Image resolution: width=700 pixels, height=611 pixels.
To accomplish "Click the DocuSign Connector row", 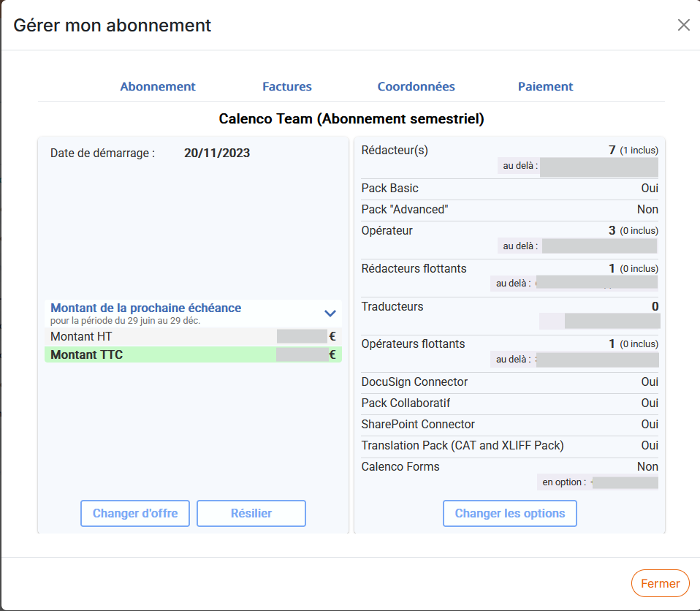I will coord(510,382).
